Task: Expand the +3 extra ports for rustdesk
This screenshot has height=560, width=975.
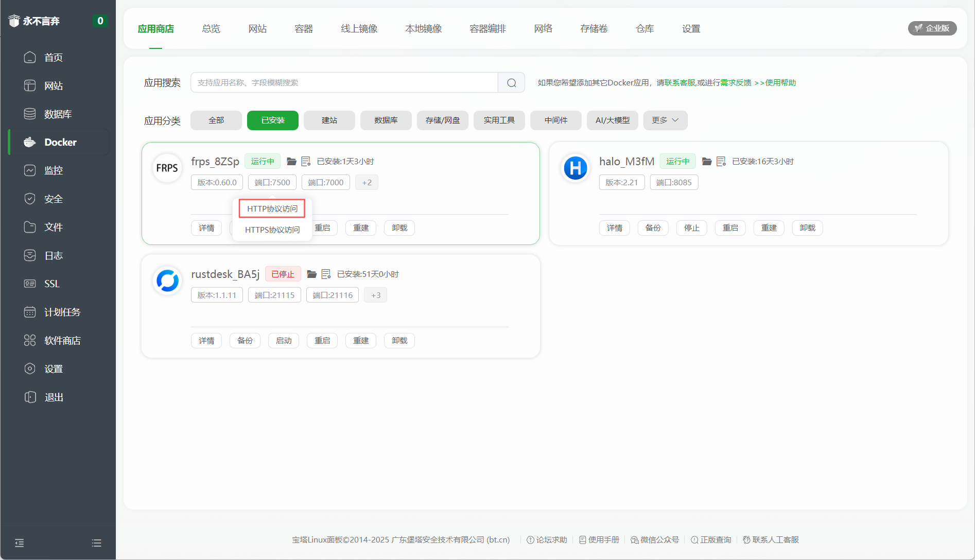Action: (x=375, y=295)
